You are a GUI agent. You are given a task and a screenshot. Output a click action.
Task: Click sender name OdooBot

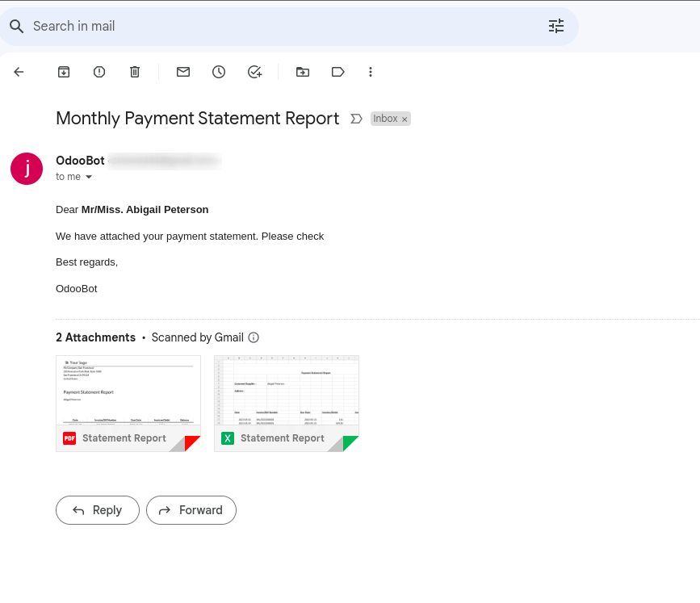(x=80, y=161)
